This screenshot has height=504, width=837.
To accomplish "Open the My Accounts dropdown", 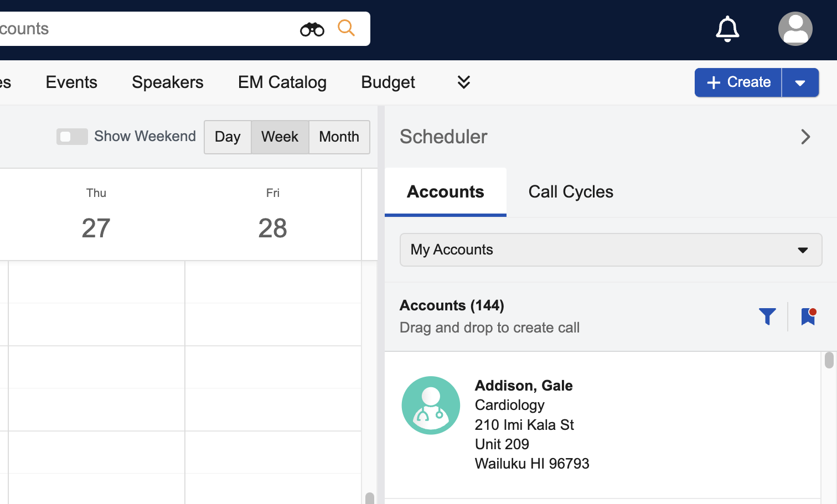I will pyautogui.click(x=611, y=250).
